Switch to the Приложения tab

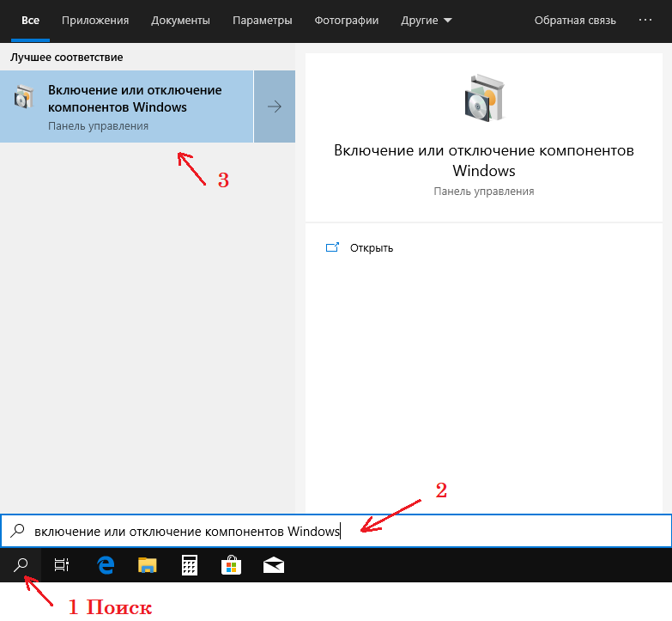tap(95, 20)
